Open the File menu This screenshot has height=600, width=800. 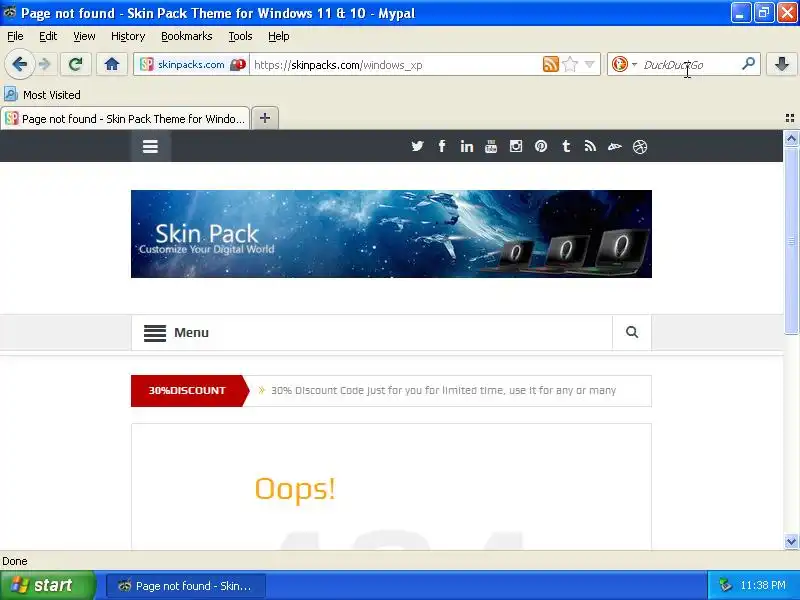[x=15, y=36]
